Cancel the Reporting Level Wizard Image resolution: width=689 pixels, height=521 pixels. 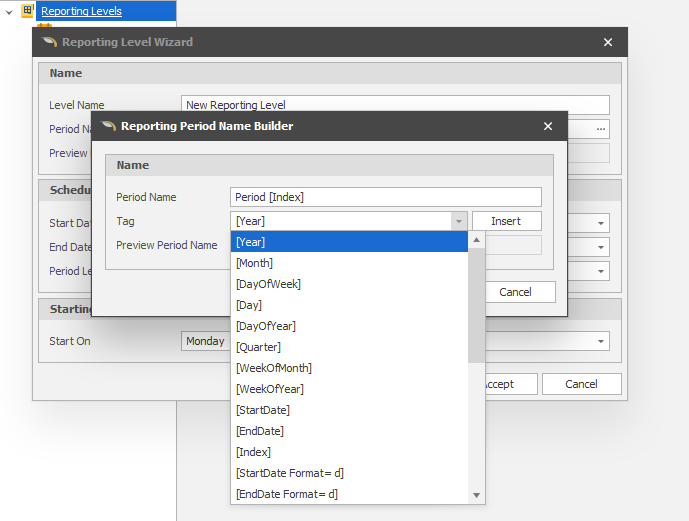tap(581, 384)
